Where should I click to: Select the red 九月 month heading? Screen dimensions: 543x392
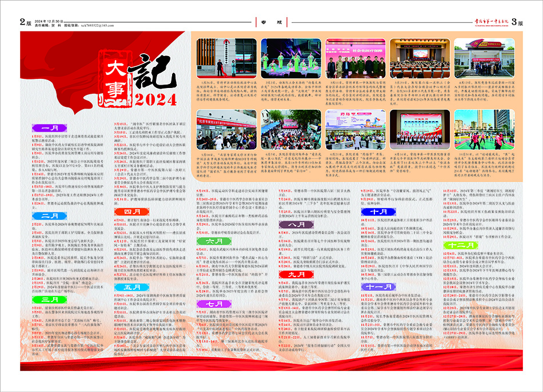coord(297,275)
